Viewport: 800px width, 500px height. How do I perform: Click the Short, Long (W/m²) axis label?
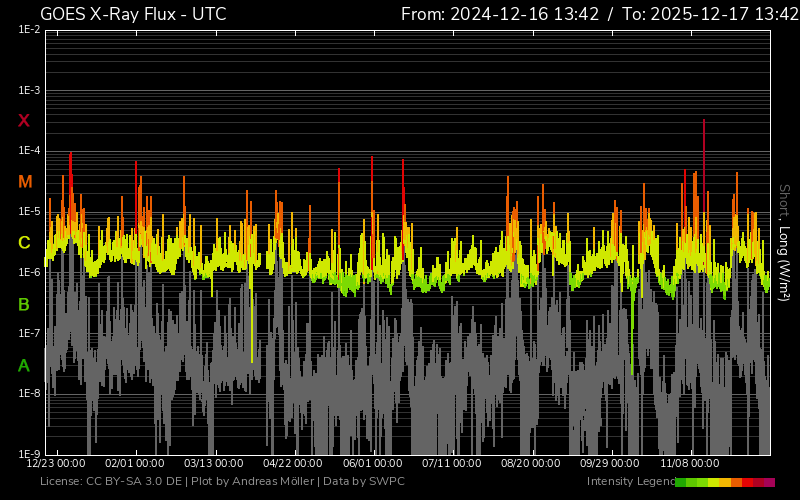pyautogui.click(x=784, y=243)
